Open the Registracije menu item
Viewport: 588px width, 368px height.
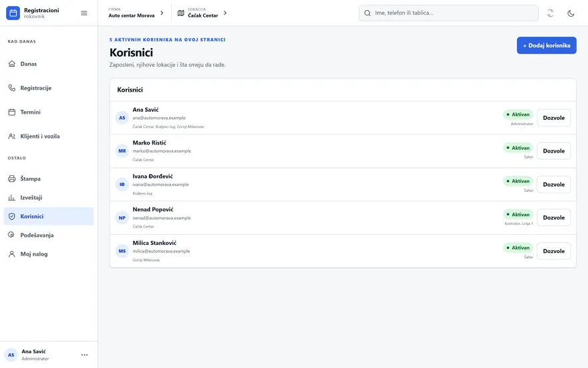tap(49, 88)
